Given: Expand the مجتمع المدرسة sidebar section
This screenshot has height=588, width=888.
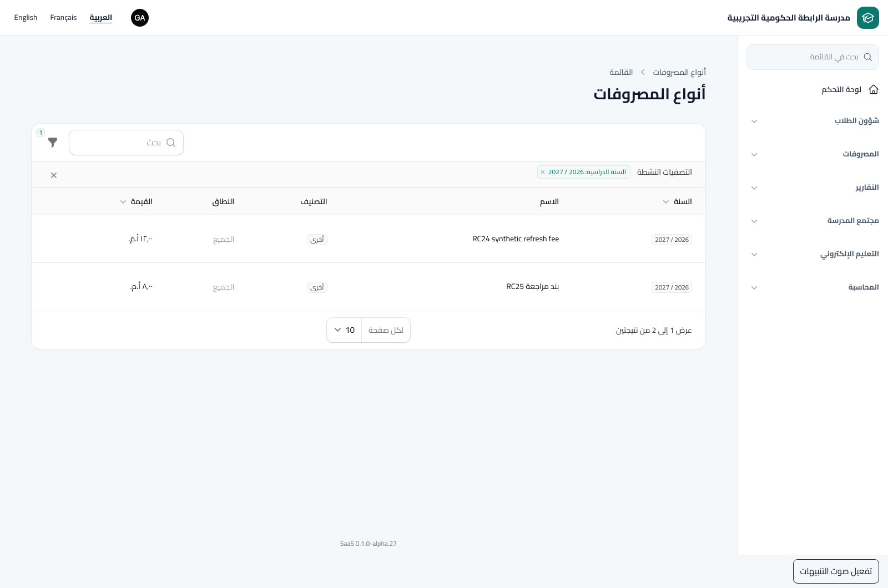Looking at the screenshot, I should [x=813, y=221].
